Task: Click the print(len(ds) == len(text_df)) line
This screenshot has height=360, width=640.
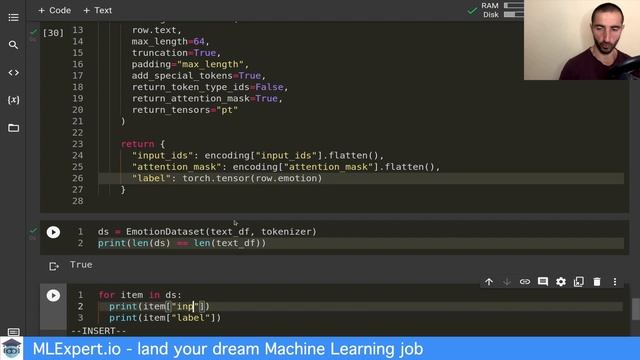Action: pos(182,243)
